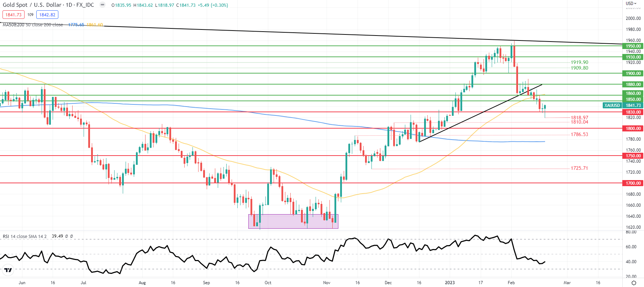Select the RSI 14 close SMA legend
Screen dimensions: 644x287
coord(25,236)
